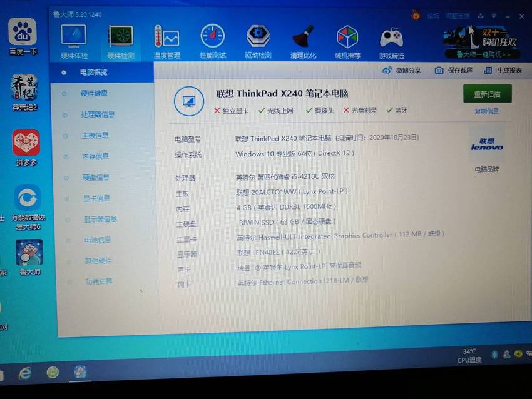Open 百度一下 desktop shortcut
Screen dimensions: 532x399
point(23,38)
